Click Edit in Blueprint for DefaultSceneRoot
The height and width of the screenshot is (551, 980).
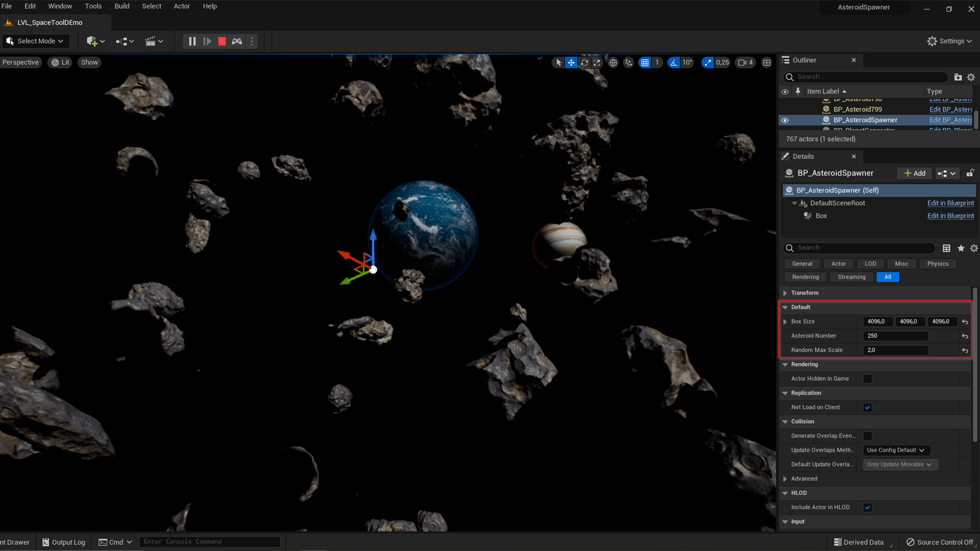pyautogui.click(x=950, y=203)
